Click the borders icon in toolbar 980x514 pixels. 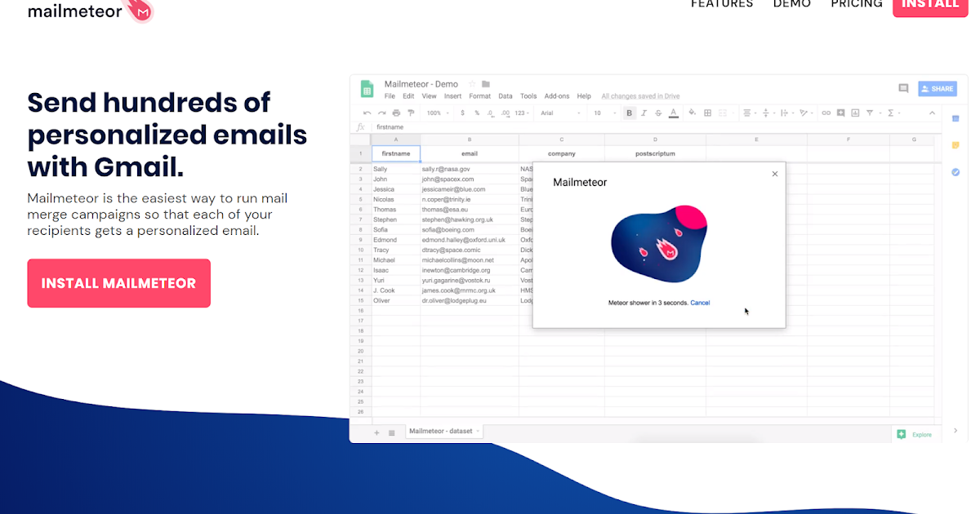(x=707, y=113)
